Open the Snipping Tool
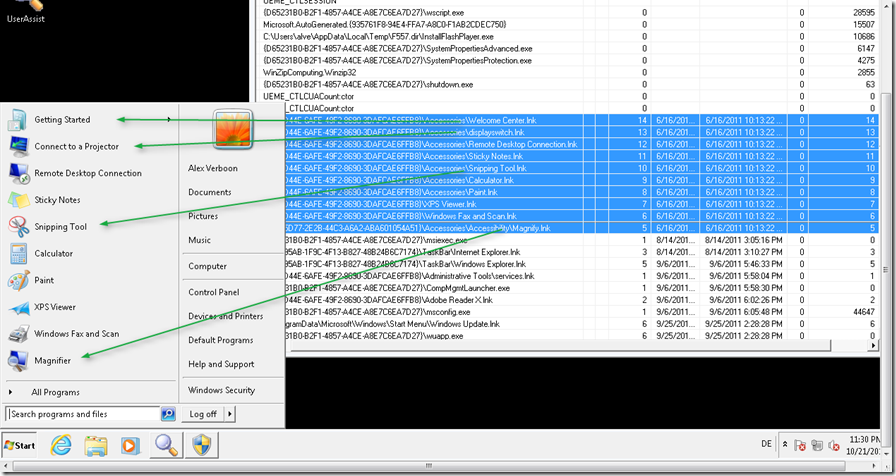Image resolution: width=896 pixels, height=476 pixels. click(x=60, y=227)
